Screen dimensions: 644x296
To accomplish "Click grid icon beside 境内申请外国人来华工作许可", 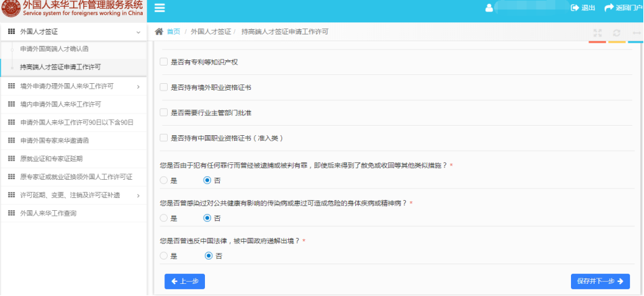I will tap(11, 104).
